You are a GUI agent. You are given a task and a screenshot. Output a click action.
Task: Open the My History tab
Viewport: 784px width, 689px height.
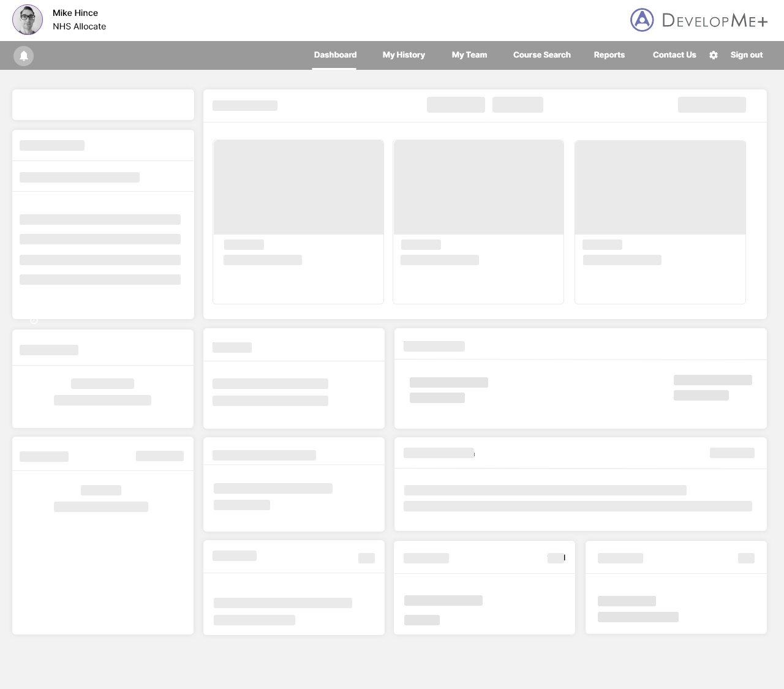pyautogui.click(x=404, y=55)
